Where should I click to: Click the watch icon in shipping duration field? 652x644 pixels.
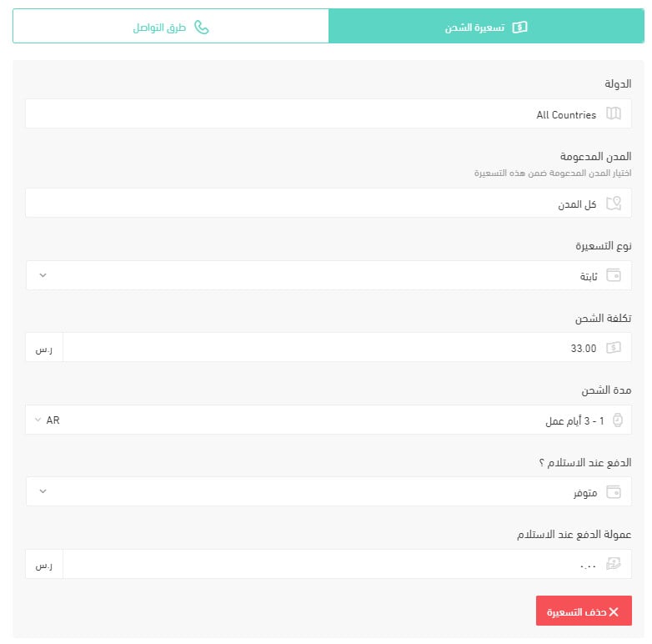pyautogui.click(x=618, y=420)
